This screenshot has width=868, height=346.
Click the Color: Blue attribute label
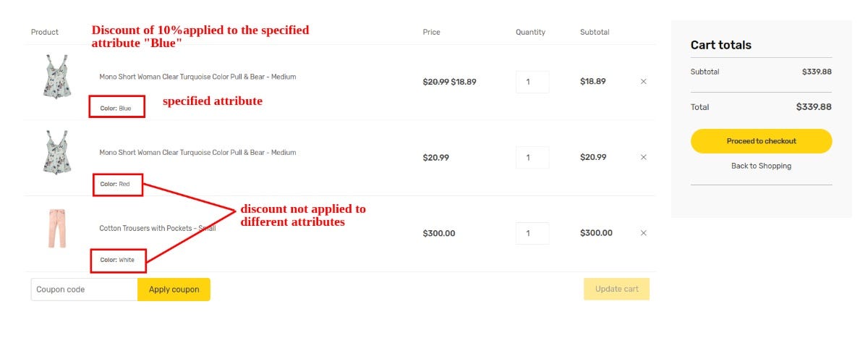coord(116,109)
